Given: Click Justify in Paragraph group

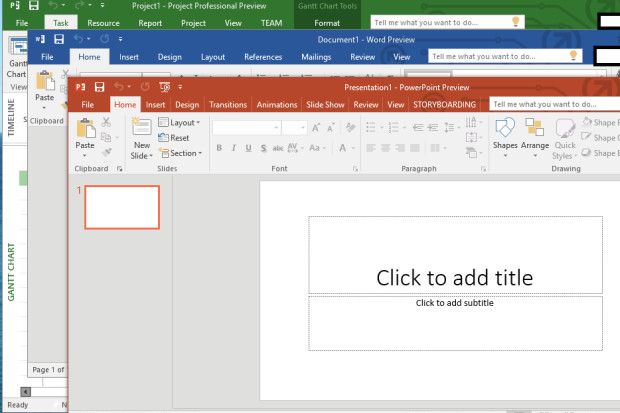Looking at the screenshot, I should pyautogui.click(x=415, y=148).
